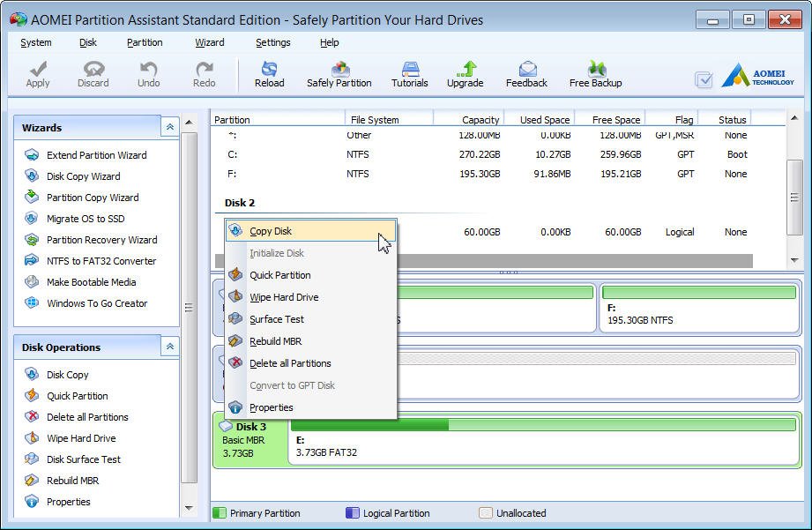Sort by the Capacity column header
Screen dimensions: 812x530
469,120
